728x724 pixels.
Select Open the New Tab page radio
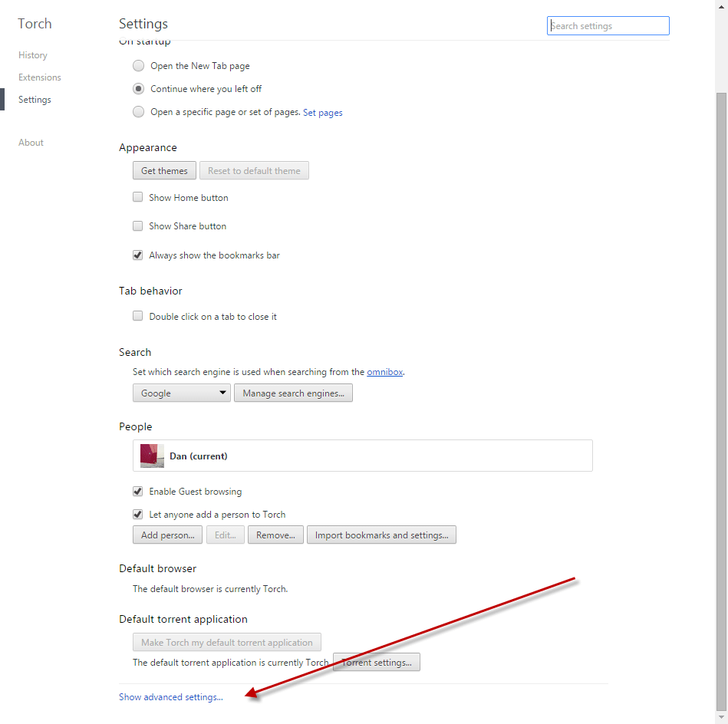coord(138,66)
